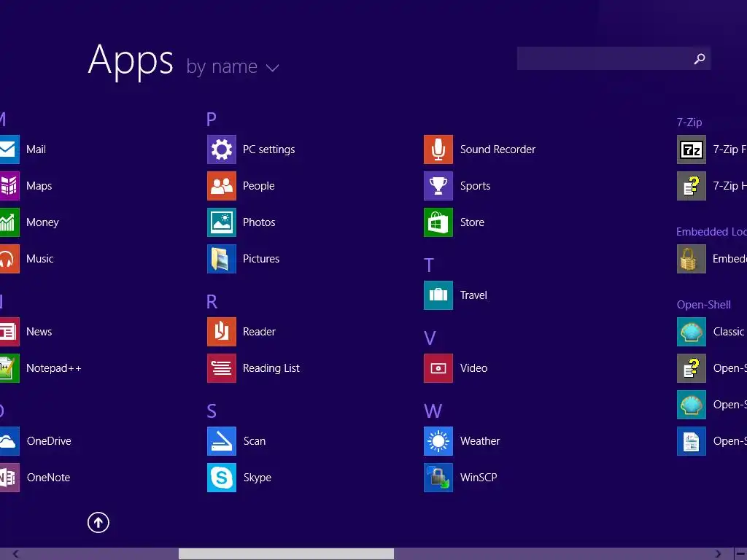Viewport: 747px width, 560px height.
Task: Open the Mail app tile icon
Action: 9,149
